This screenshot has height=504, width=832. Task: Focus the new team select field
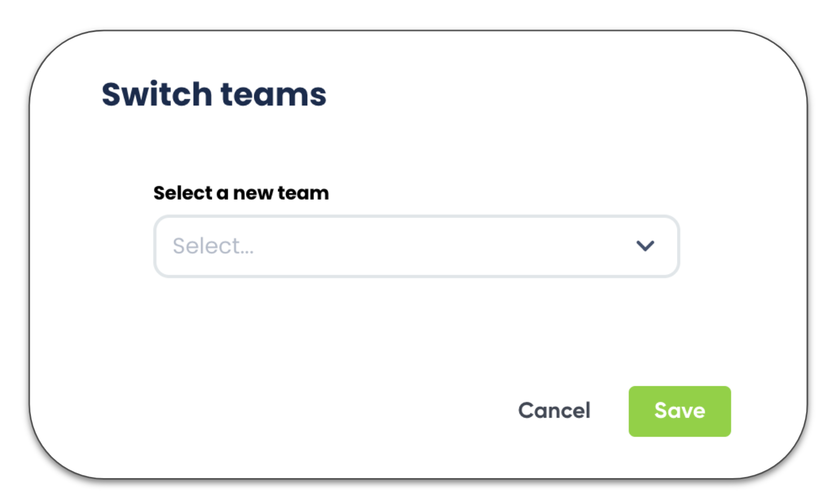416,246
